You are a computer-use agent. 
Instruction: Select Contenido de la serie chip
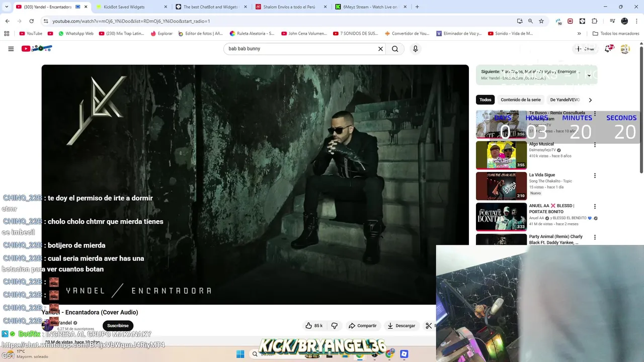click(x=521, y=100)
